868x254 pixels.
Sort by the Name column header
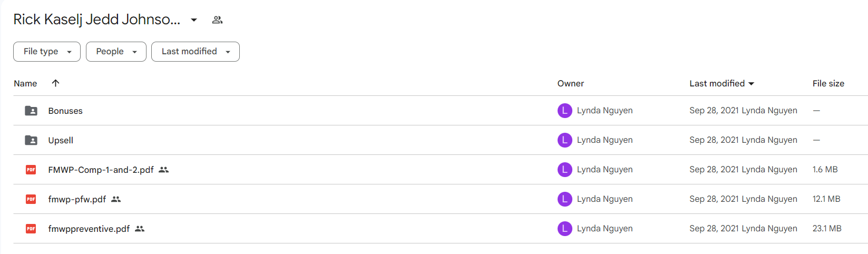[25, 83]
